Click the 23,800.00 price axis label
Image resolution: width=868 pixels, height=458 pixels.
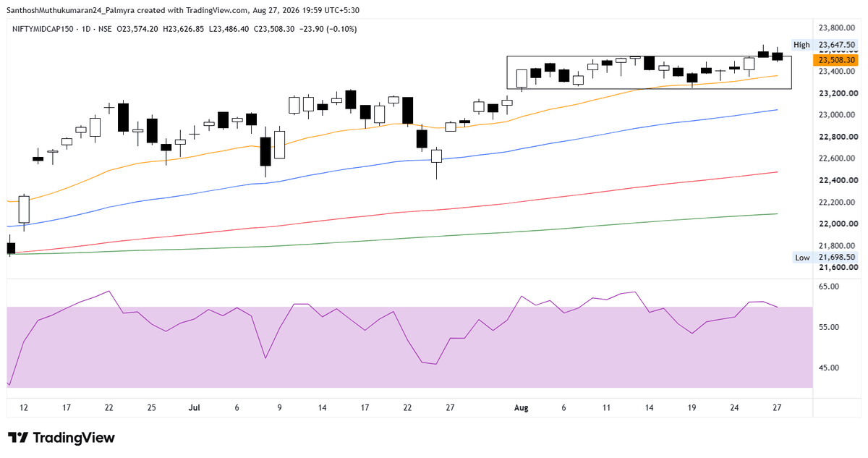pos(838,28)
